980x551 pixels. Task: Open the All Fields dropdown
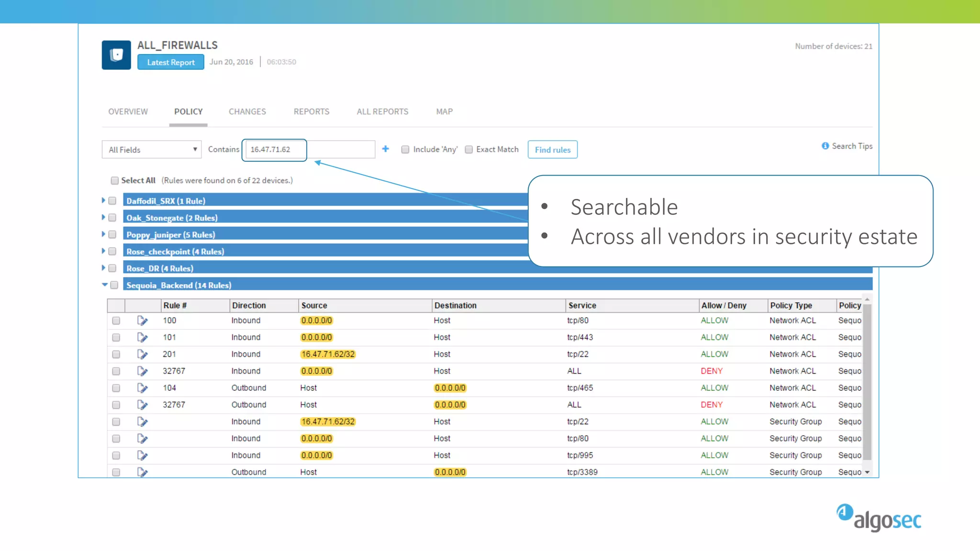152,150
